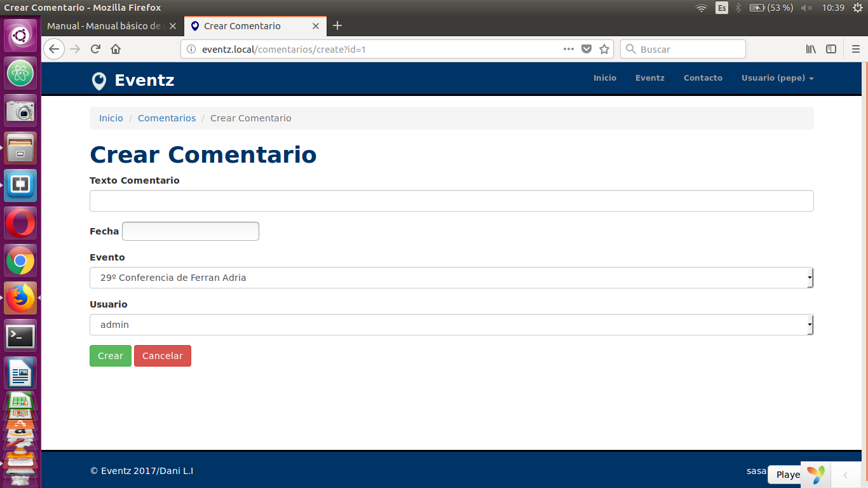Viewport: 868px width, 488px height.
Task: Click the Firefox icon in the launcher
Action: click(21, 298)
